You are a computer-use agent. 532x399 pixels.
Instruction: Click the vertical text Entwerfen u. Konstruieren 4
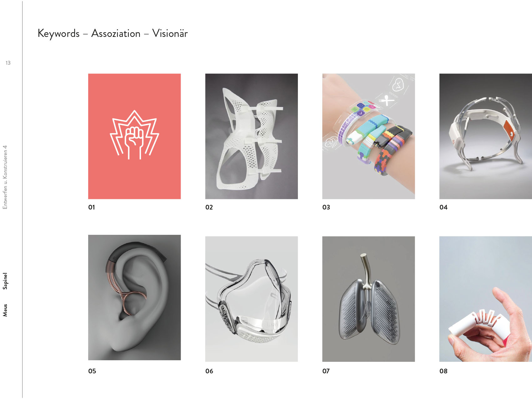(5, 177)
